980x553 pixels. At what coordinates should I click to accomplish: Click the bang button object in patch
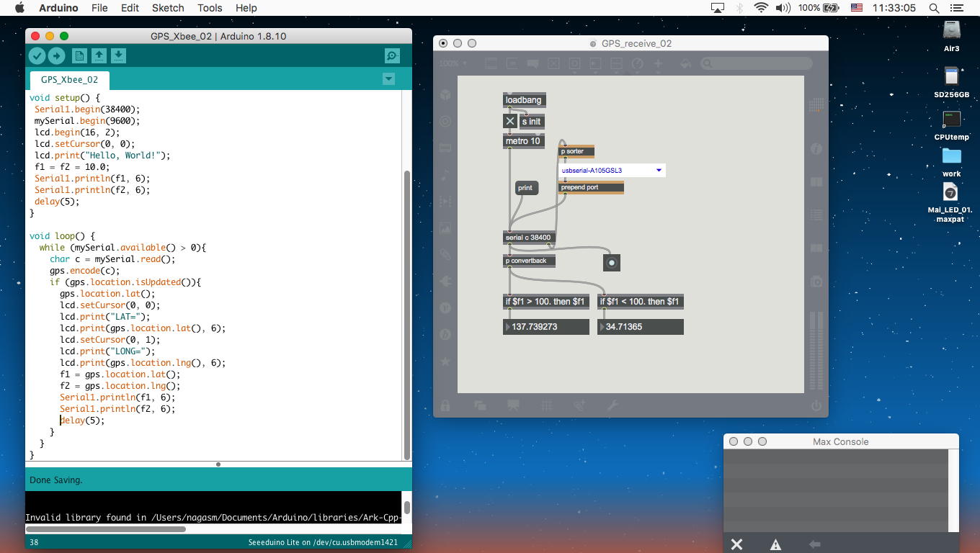point(612,263)
